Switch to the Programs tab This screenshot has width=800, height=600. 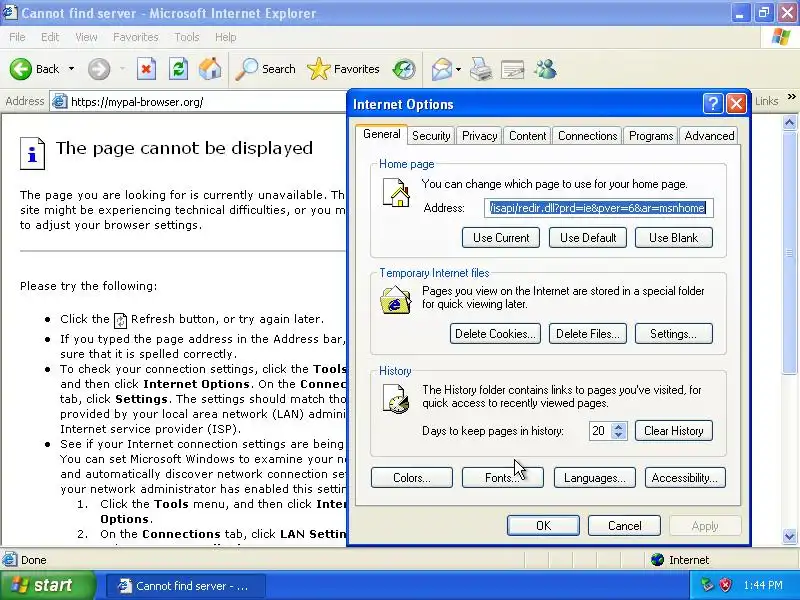[x=651, y=136]
